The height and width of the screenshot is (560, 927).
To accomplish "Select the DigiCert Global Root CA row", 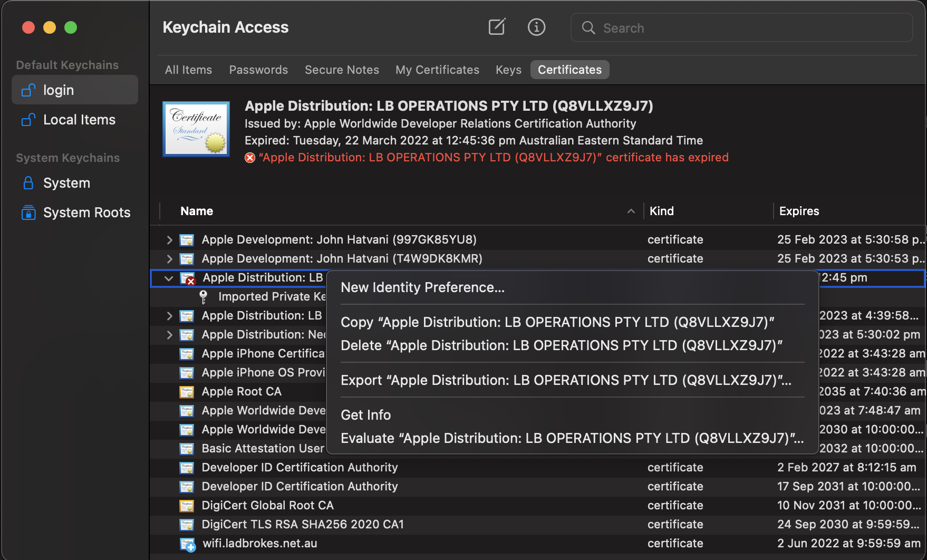I will pyautogui.click(x=538, y=506).
